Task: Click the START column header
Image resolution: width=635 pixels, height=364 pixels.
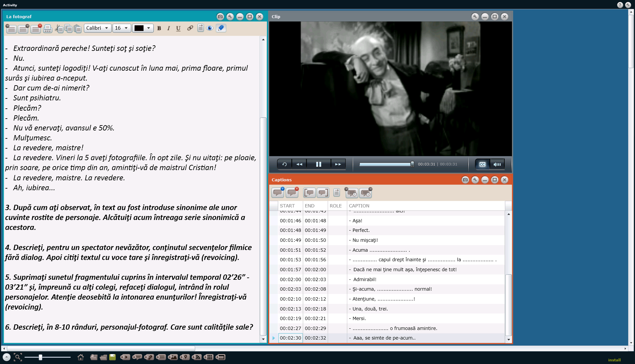Action: 287,206
